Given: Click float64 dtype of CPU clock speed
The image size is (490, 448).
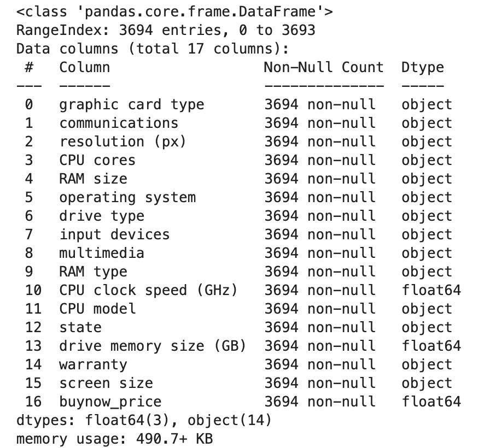Looking at the screenshot, I should click(431, 291).
